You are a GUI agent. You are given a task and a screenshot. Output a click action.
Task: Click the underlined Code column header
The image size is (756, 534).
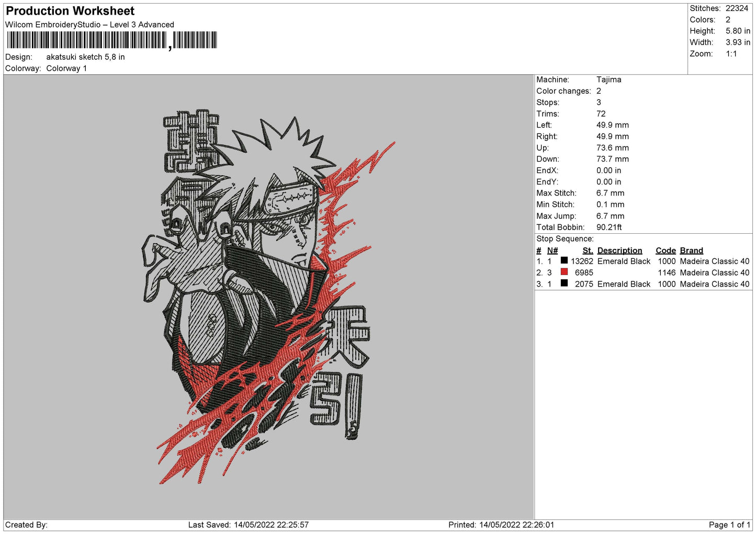click(x=665, y=251)
